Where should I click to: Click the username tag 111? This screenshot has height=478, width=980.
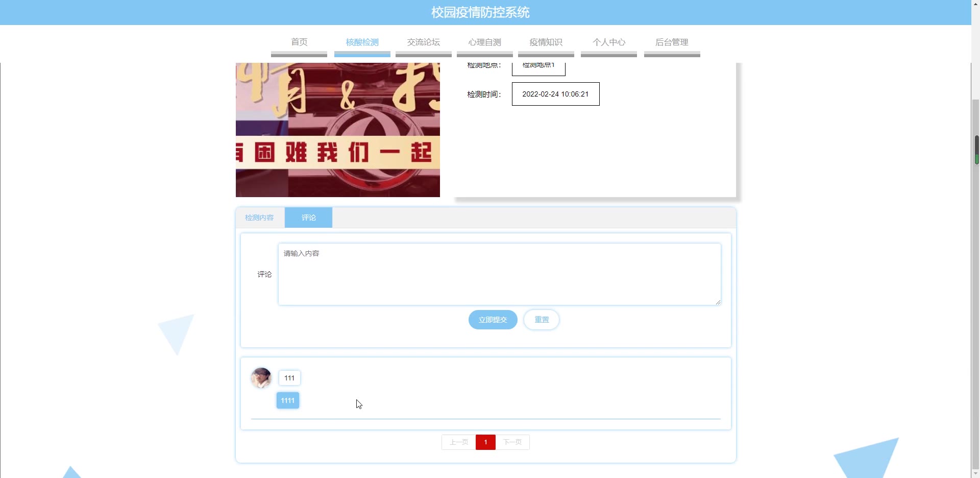[289, 378]
